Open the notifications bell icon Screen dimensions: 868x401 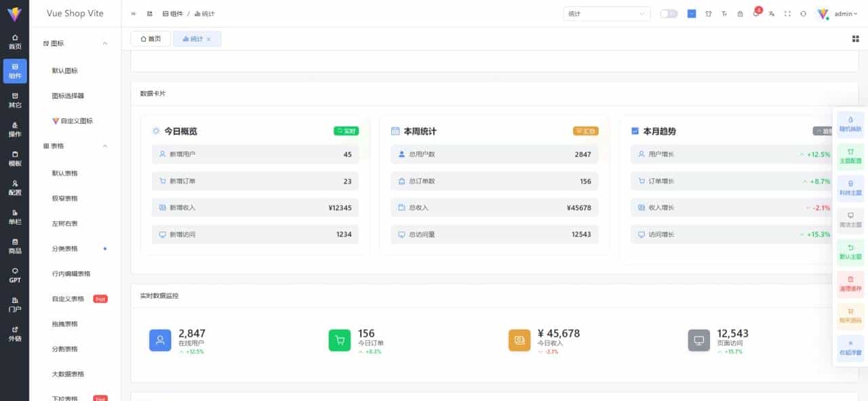click(757, 14)
